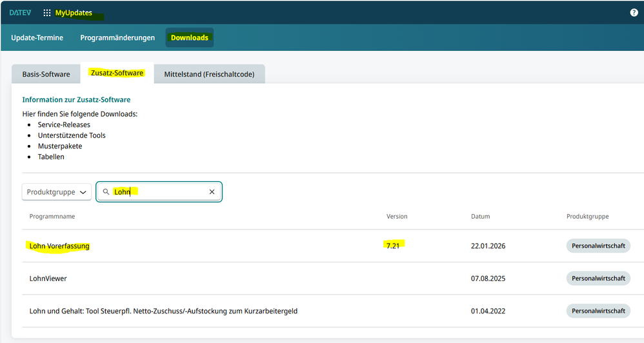Open the app launcher grid icon
Screen dimensions: 644x343
(47, 13)
